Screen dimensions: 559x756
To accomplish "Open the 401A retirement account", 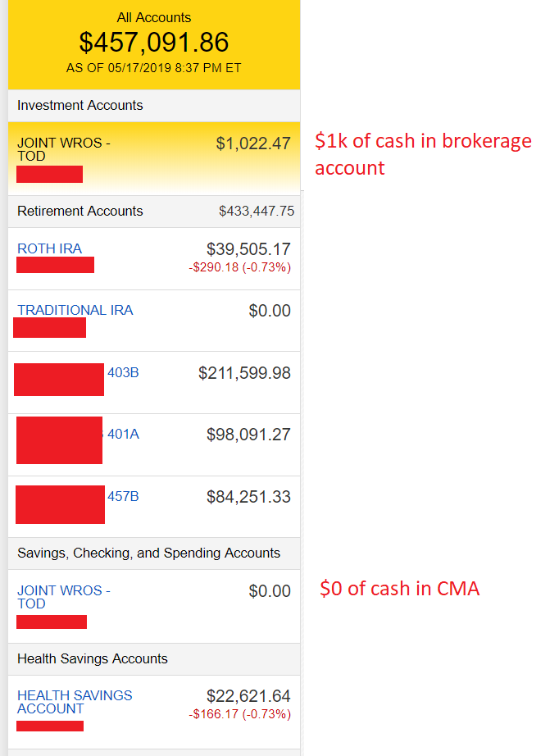I will (123, 434).
